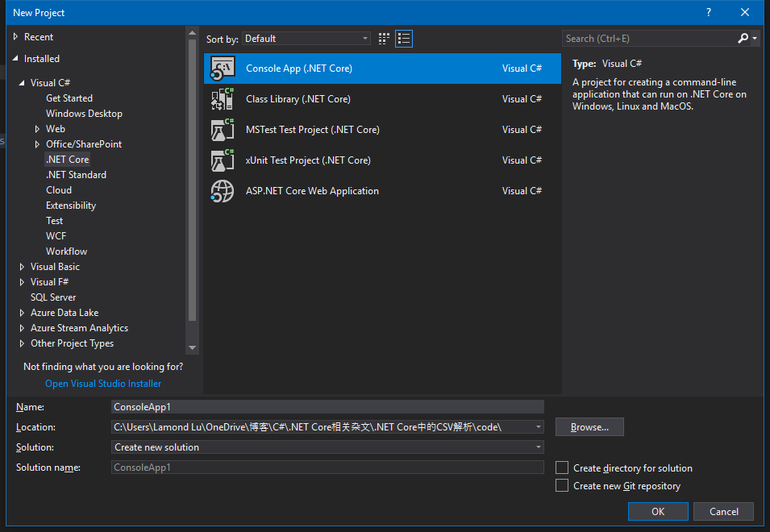The height and width of the screenshot is (532, 770).
Task: Open Visual Studio Installer link
Action: tap(103, 384)
